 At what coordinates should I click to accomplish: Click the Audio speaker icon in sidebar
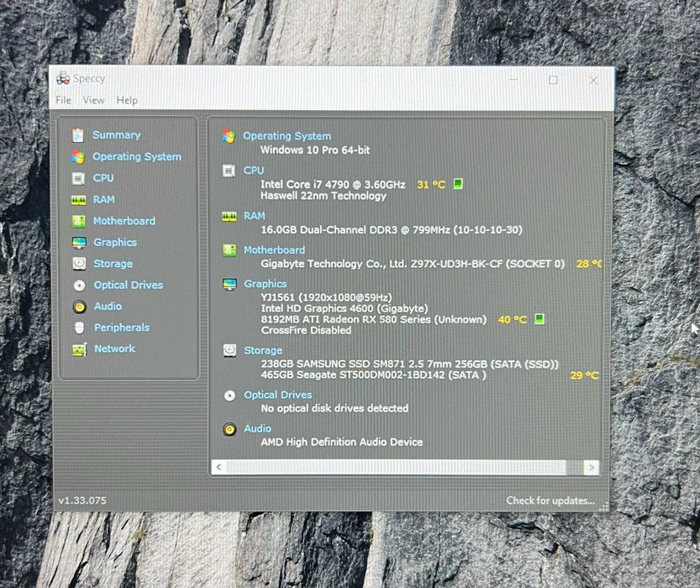pos(80,307)
